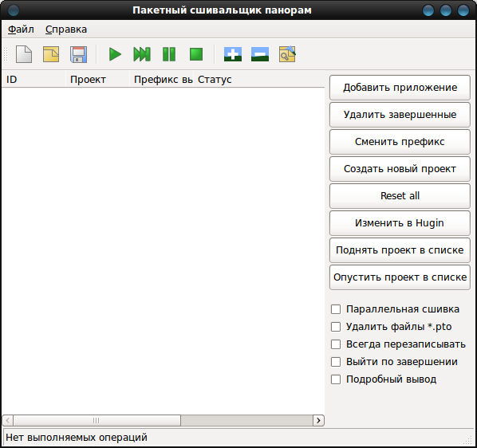Click the right arrow of the horizontal scrollbar
This screenshot has width=477, height=448.
point(318,420)
